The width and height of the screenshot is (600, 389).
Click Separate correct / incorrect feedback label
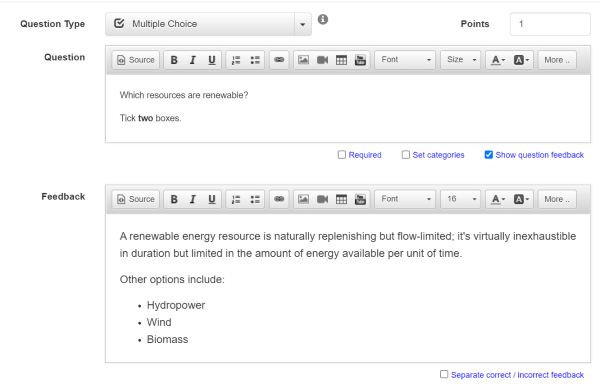[517, 375]
